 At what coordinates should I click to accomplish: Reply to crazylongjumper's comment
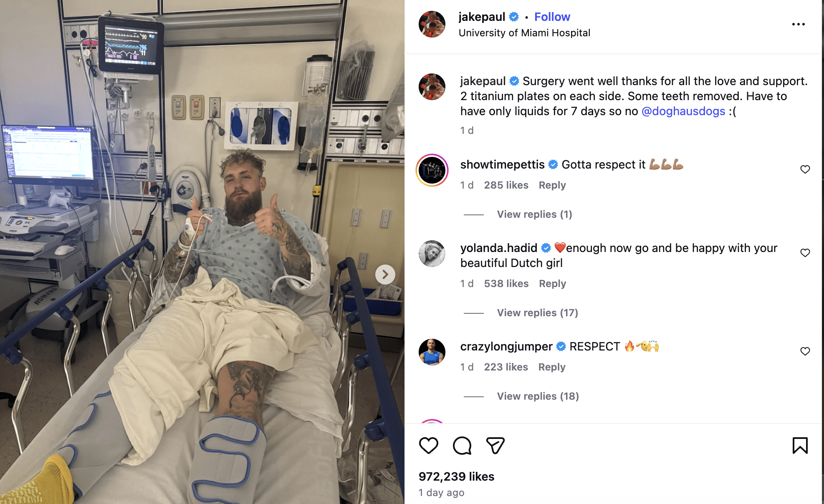[x=551, y=367]
